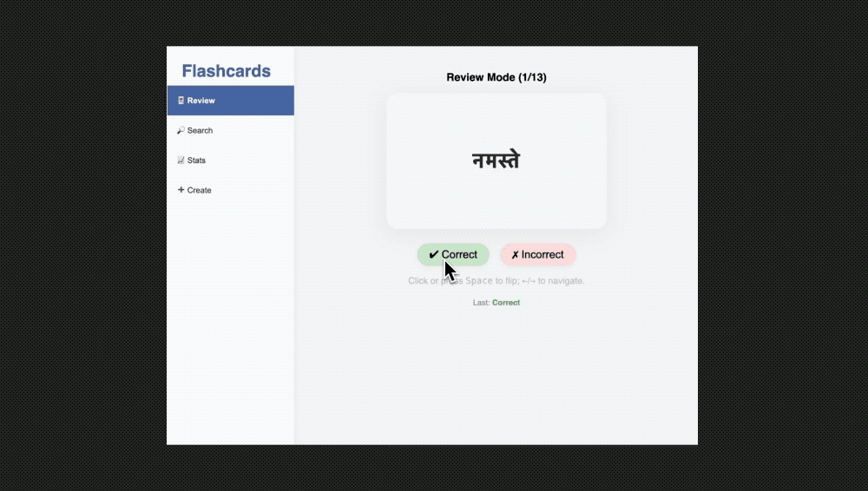
Task: Click the checkmark icon on Correct button
Action: 434,255
